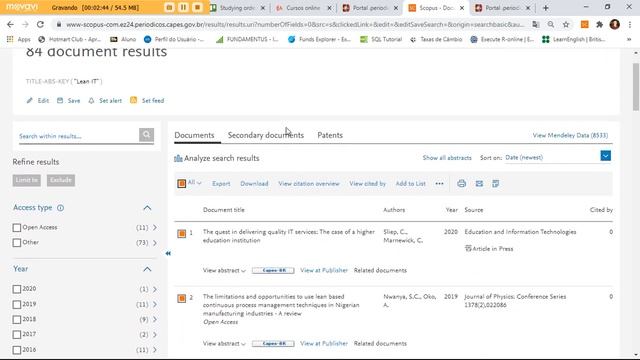The width and height of the screenshot is (640, 360).
Task: Collapse the Year filter section
Action: click(x=147, y=269)
